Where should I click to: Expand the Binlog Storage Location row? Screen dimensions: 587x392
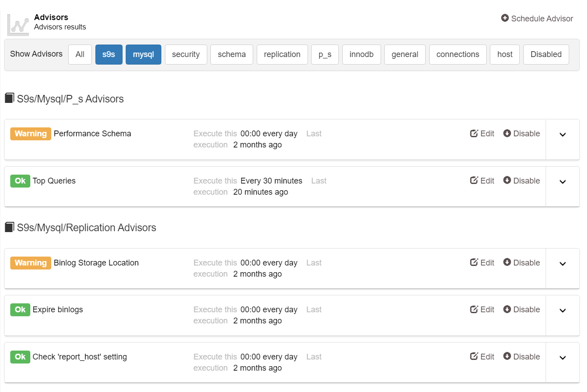pos(562,263)
